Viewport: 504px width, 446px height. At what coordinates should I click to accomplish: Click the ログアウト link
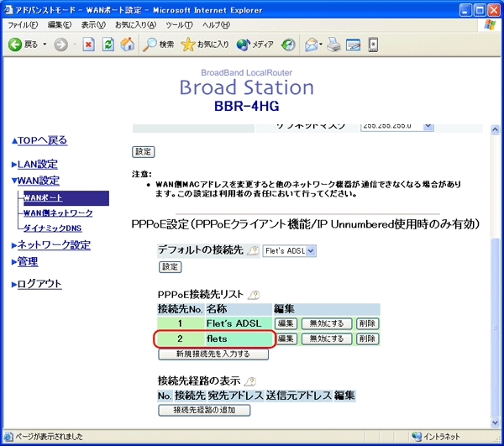point(39,284)
